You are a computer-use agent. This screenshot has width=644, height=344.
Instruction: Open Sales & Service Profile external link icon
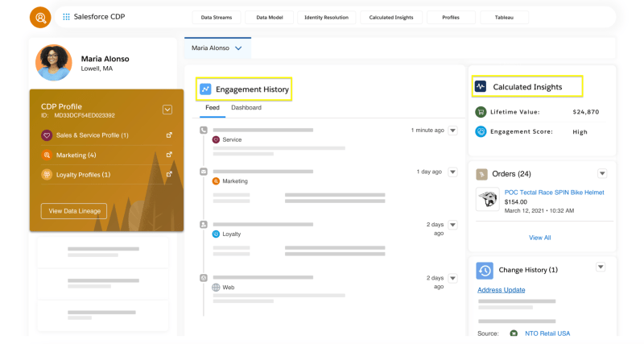coord(169,135)
